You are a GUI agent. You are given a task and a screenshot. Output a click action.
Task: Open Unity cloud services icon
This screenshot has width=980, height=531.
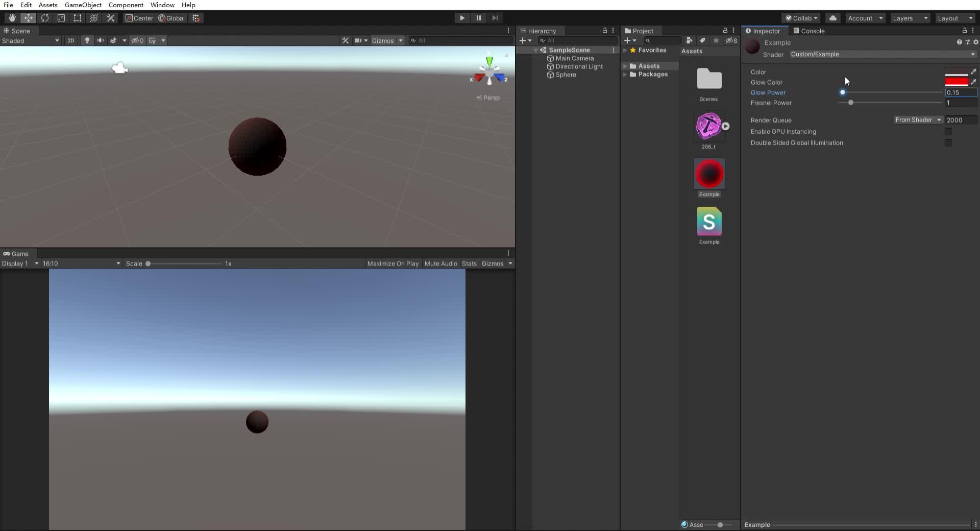[x=833, y=18]
